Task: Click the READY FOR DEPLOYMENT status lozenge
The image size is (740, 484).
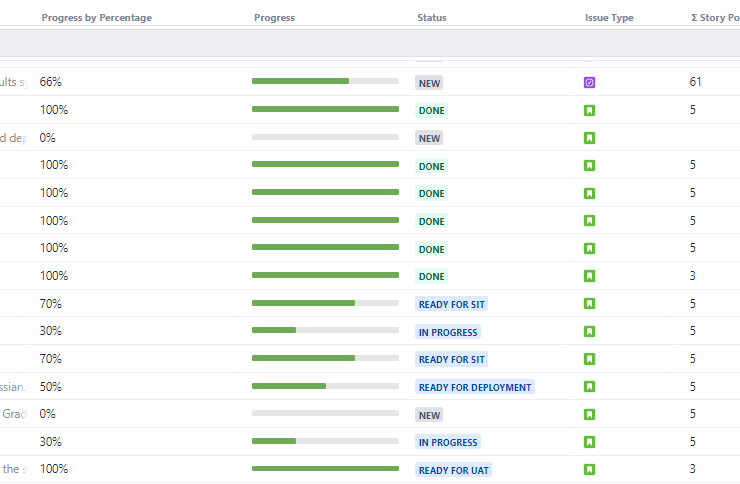Action: 475,387
